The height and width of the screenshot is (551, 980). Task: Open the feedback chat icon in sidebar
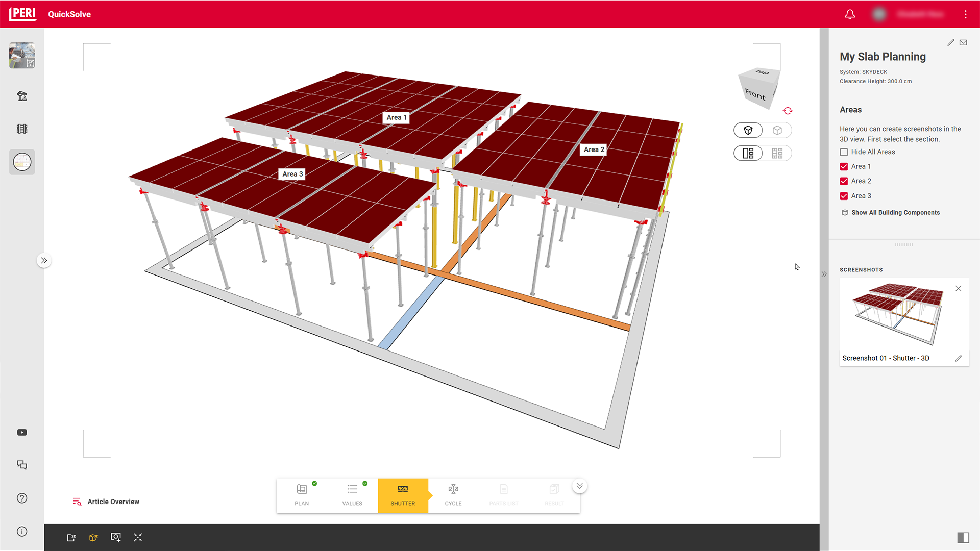point(22,465)
